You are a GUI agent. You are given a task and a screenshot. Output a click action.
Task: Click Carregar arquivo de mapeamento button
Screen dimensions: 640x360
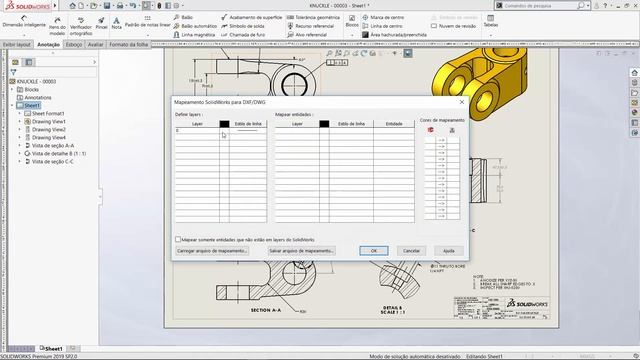pos(212,251)
